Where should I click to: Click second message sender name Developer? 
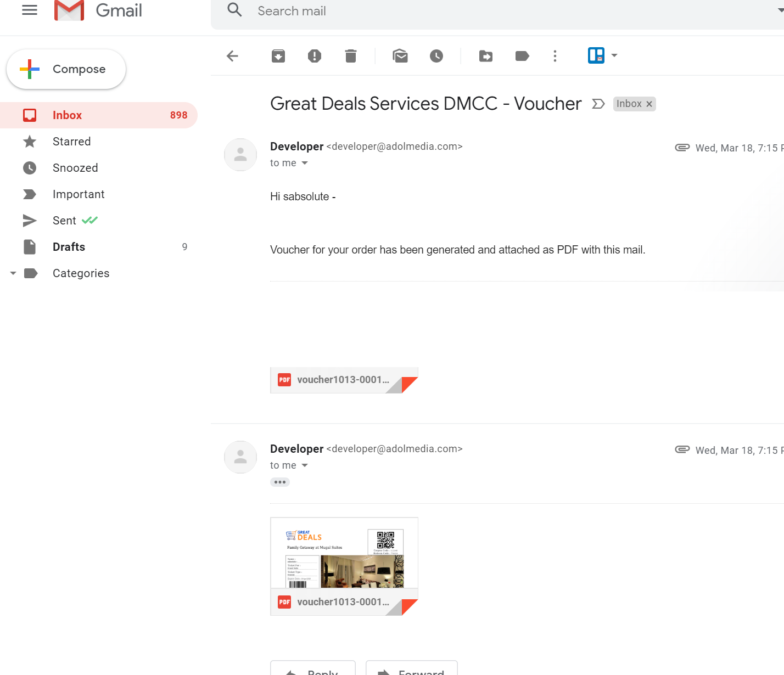296,449
